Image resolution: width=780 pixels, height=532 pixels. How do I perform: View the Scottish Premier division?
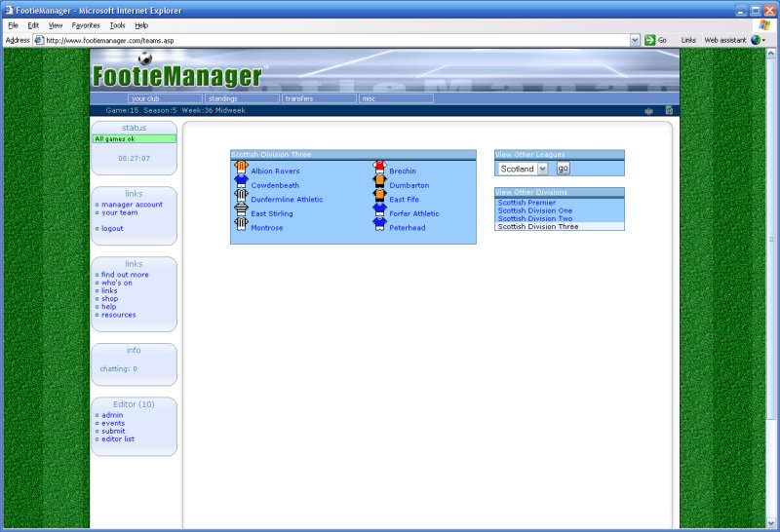coord(526,203)
